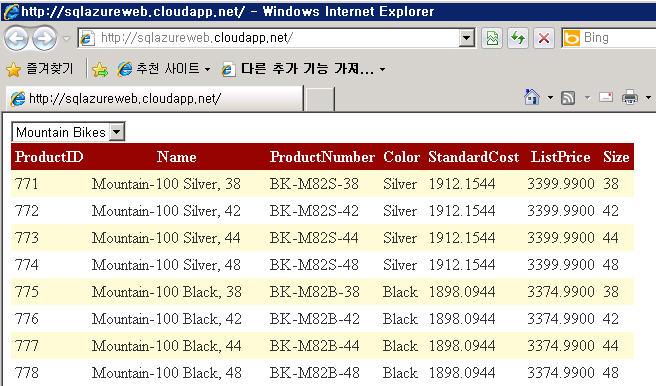Image resolution: width=656 pixels, height=386 pixels.
Task: Click the Bing search provider icon
Action: click(x=571, y=38)
